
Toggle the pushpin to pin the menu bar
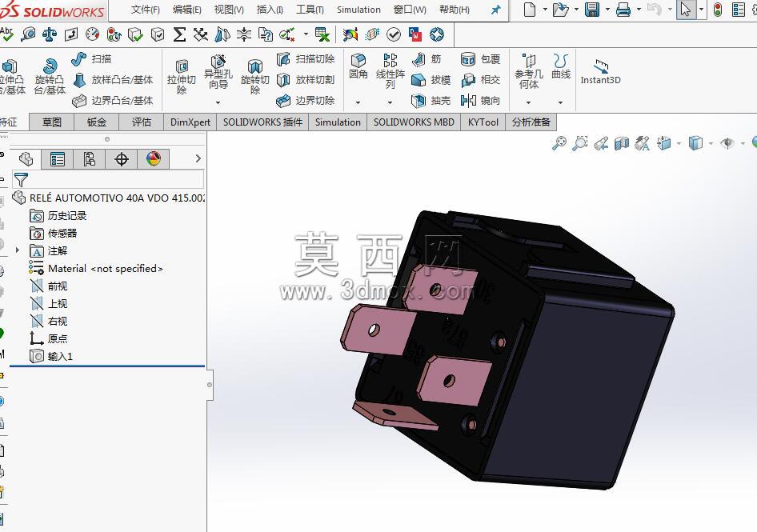495,10
